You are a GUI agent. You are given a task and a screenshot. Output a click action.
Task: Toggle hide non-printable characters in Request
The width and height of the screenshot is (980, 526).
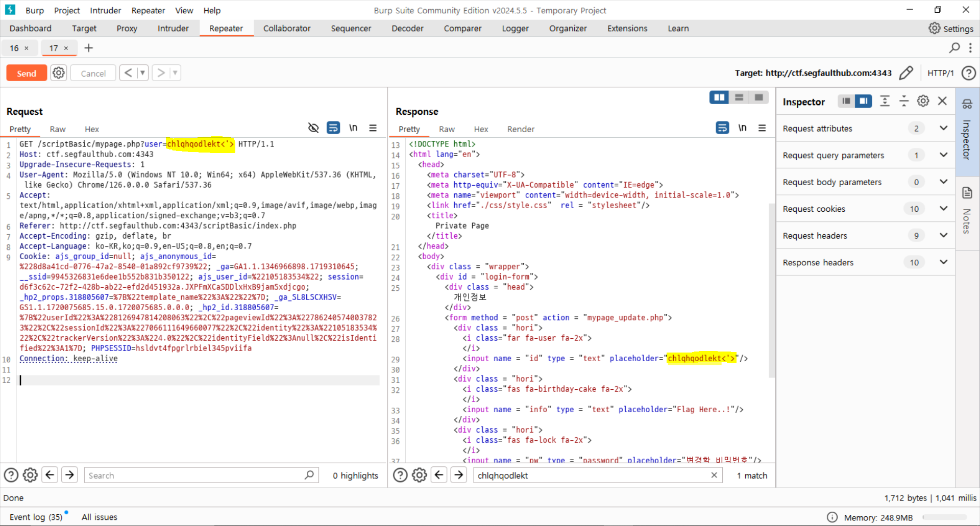[313, 128]
